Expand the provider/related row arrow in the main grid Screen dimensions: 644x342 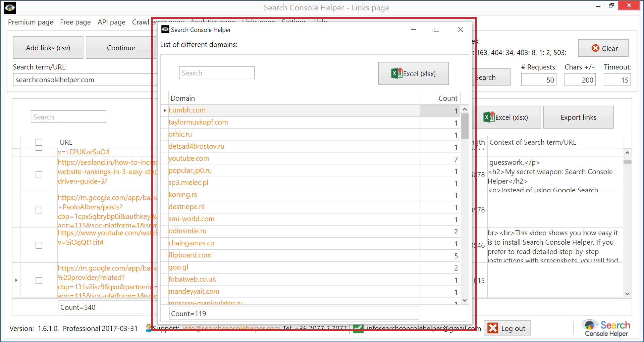pyautogui.click(x=16, y=280)
